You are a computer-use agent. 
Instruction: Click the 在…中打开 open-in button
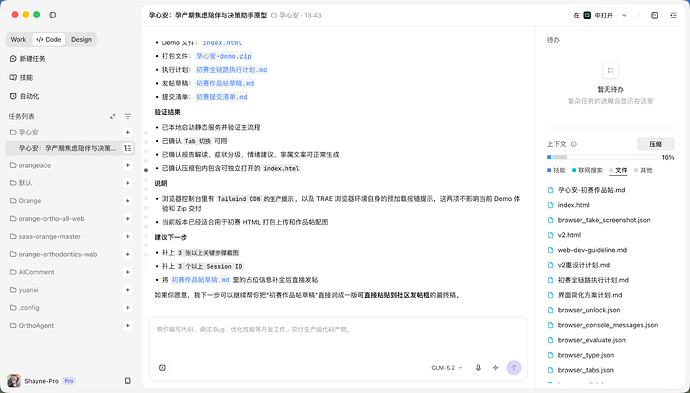(x=594, y=15)
